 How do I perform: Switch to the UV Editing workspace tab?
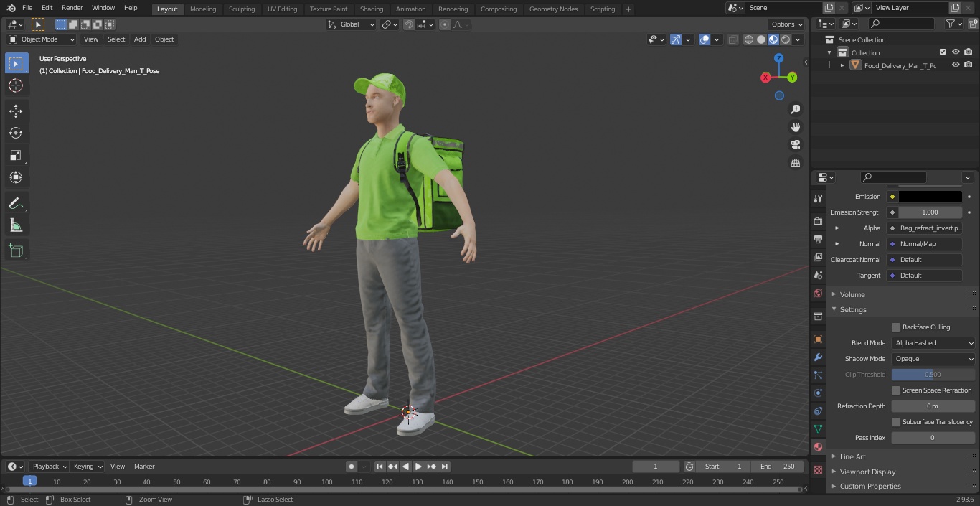(282, 9)
